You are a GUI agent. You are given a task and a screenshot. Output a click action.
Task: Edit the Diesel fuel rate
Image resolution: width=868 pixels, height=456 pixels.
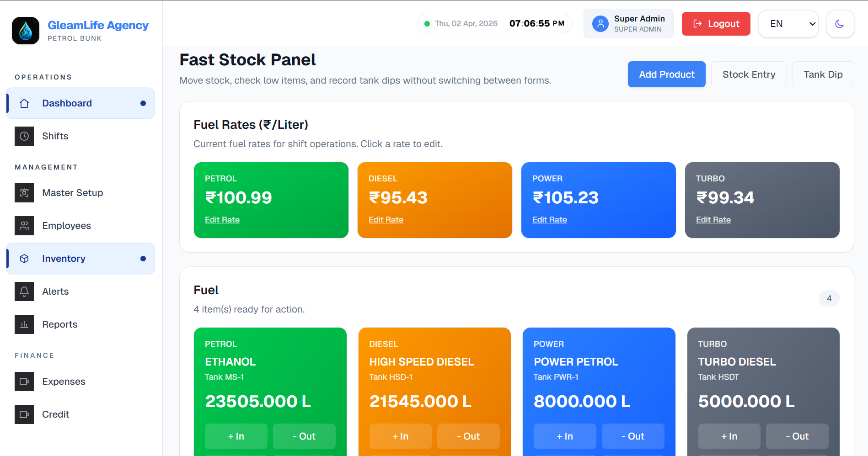click(x=386, y=220)
